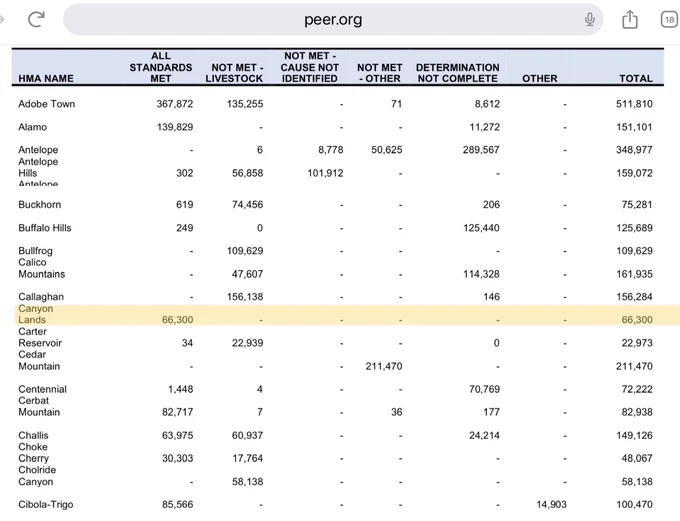
Task: Select the Choke Cherry total 48,067
Action: (x=637, y=459)
